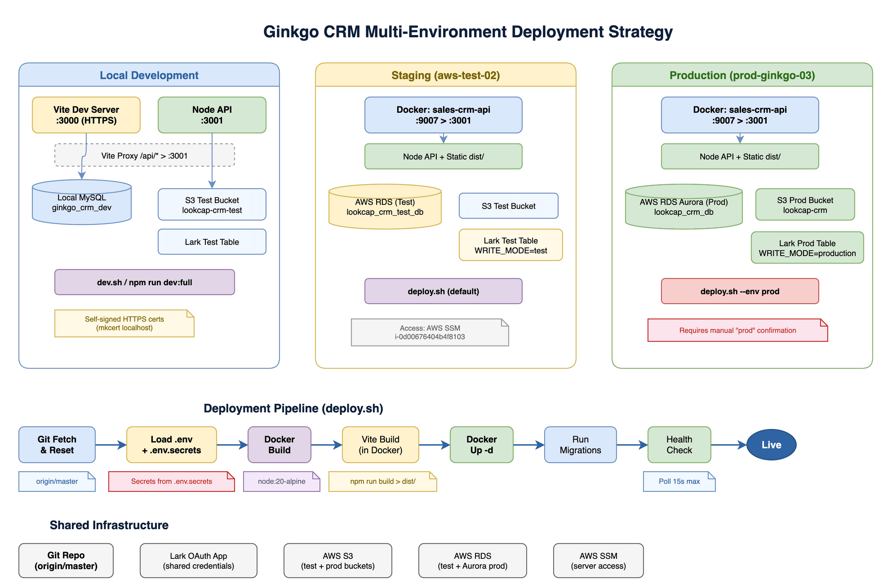
Task: Select the Staging S3 Test Bucket box
Action: pyautogui.click(x=509, y=206)
